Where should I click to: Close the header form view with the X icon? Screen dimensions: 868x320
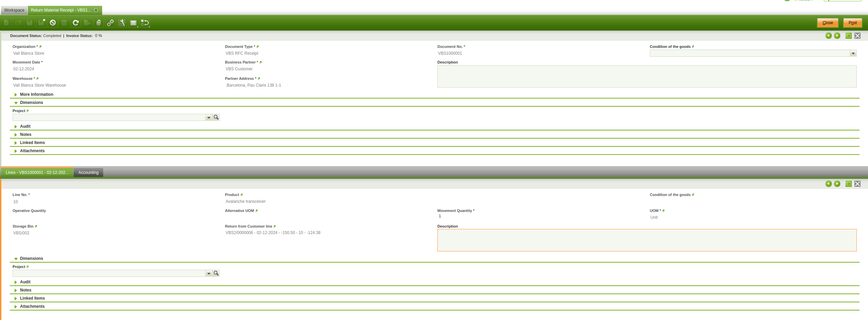tap(857, 36)
